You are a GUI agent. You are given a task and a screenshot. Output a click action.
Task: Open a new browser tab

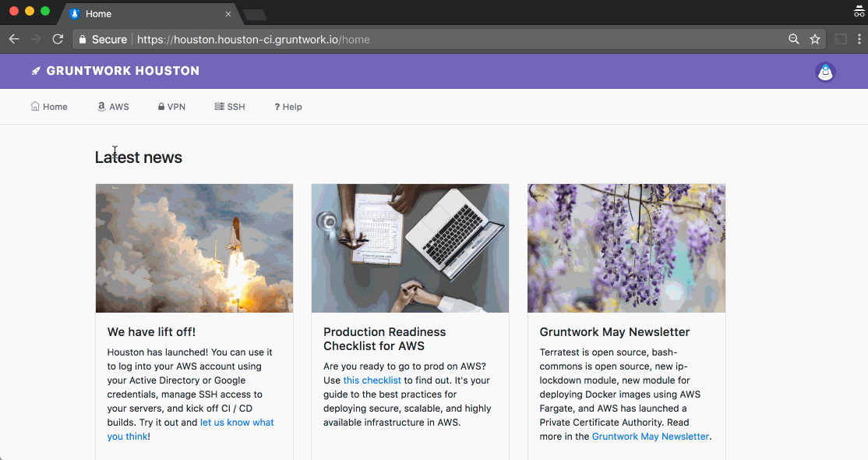[255, 14]
